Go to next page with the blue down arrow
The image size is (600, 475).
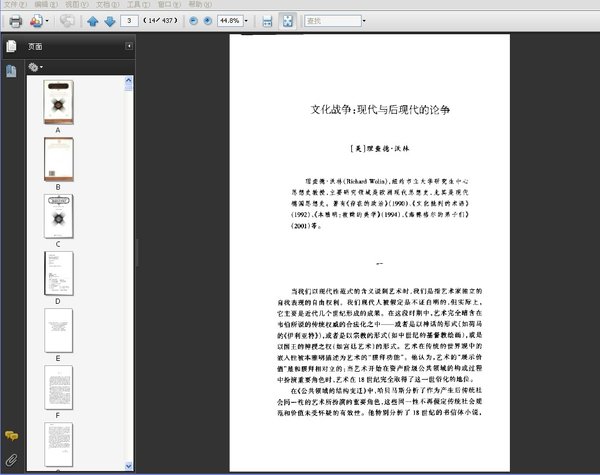(x=110, y=21)
